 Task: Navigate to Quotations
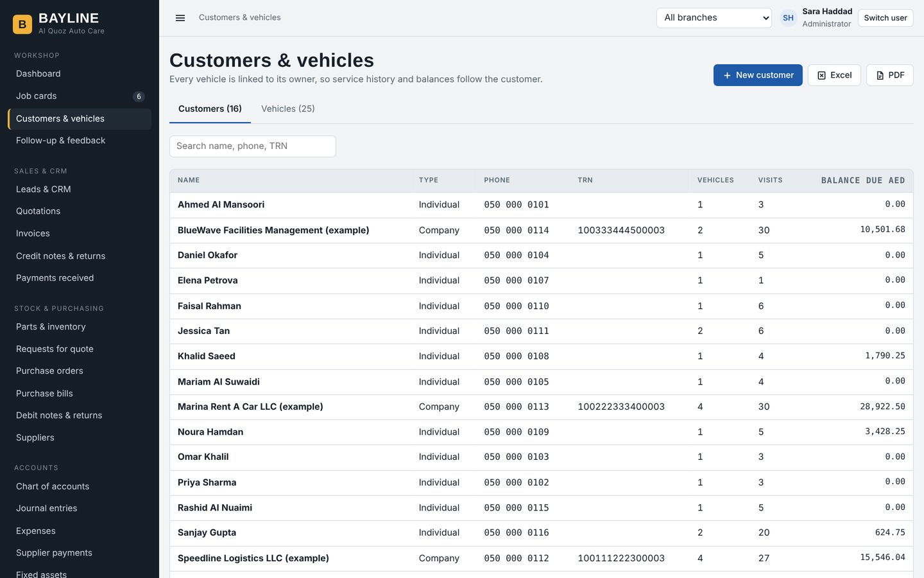[80, 211]
